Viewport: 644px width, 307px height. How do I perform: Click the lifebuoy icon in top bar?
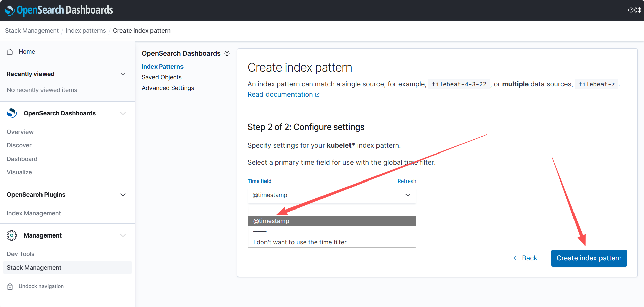pos(637,10)
